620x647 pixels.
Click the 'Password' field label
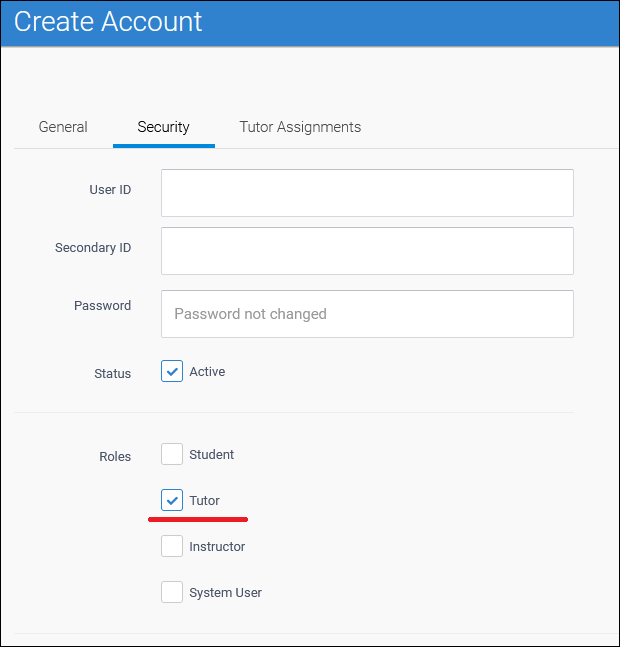click(102, 305)
